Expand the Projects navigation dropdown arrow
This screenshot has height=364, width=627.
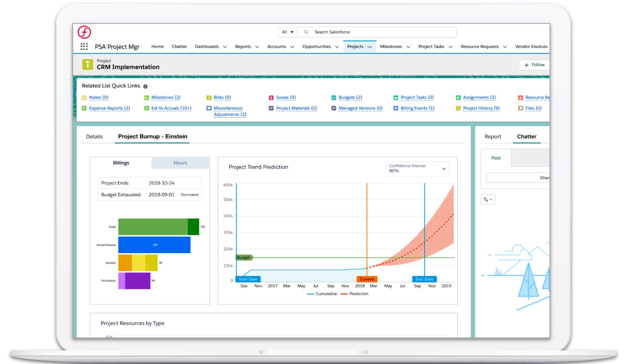tap(370, 47)
